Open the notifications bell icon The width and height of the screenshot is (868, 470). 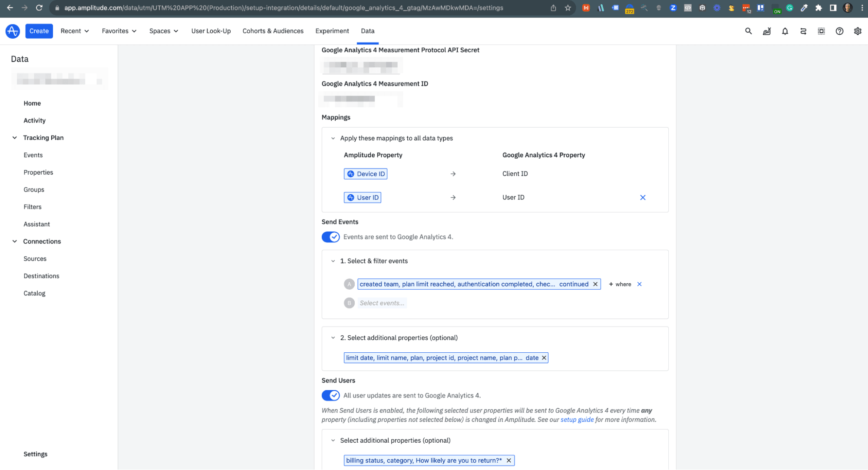tap(785, 31)
